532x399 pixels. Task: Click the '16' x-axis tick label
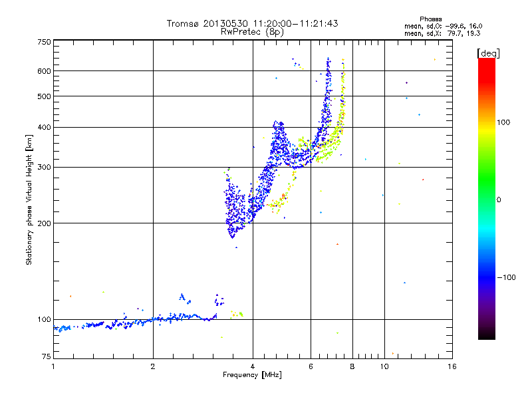coord(452,366)
